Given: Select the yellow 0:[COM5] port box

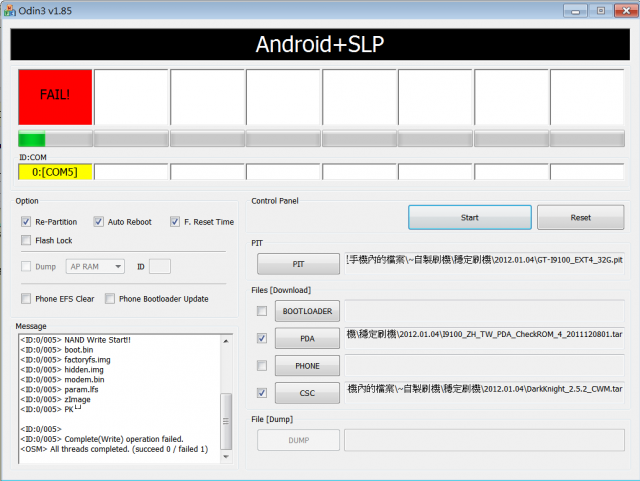Looking at the screenshot, I should point(55,172).
